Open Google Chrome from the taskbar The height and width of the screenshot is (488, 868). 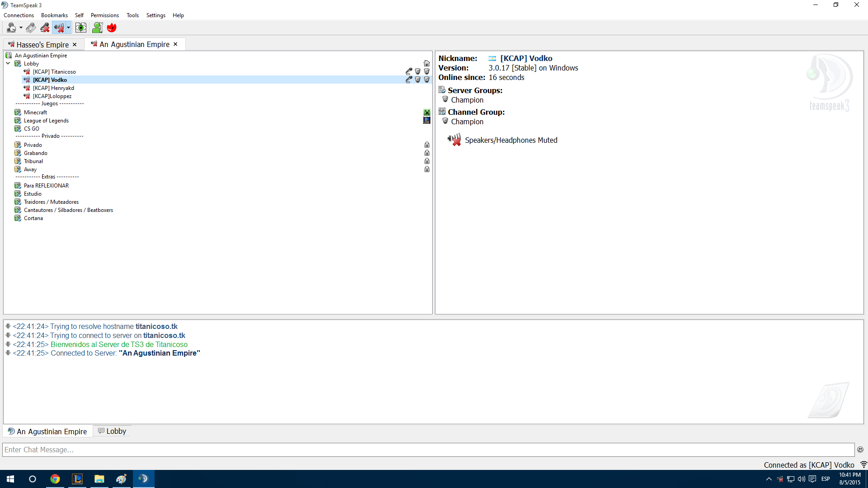55,479
